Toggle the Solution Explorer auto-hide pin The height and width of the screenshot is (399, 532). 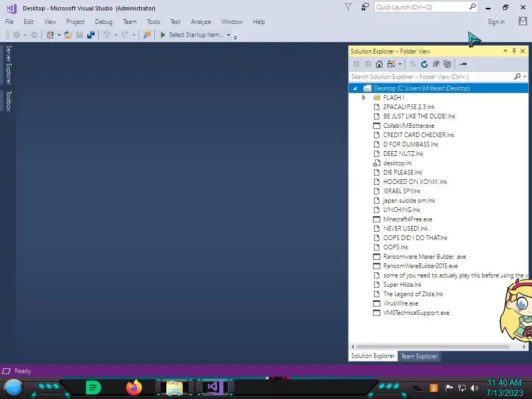514,51
